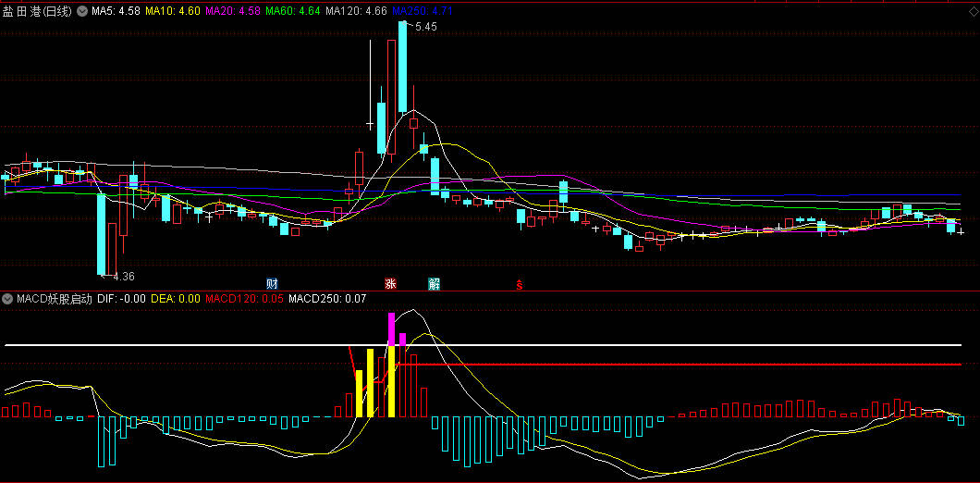
Task: Click the MACD250: 0.07 value
Action: point(327,299)
